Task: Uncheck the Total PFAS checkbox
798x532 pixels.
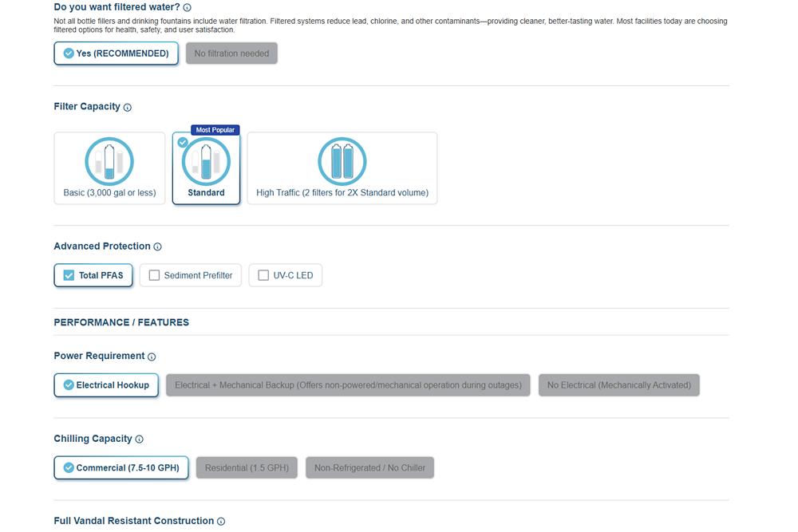Action: point(69,275)
